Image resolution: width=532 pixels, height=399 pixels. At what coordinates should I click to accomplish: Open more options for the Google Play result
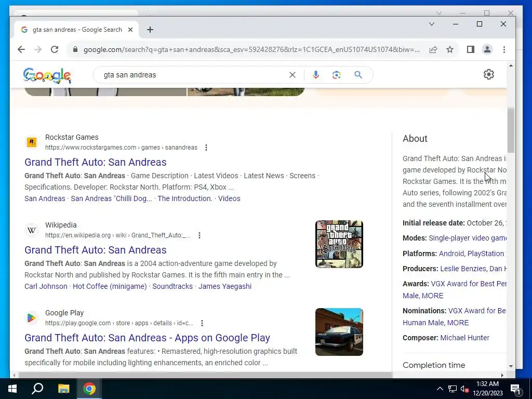202,323
